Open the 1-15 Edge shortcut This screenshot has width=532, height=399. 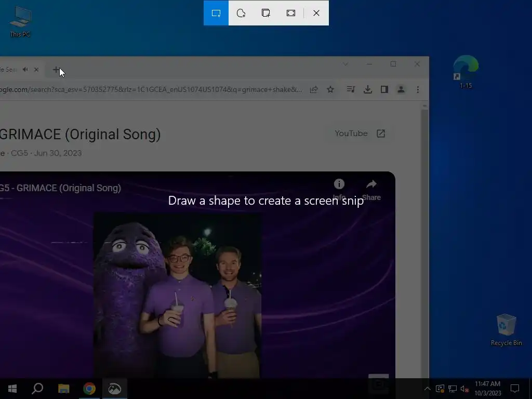465,72
